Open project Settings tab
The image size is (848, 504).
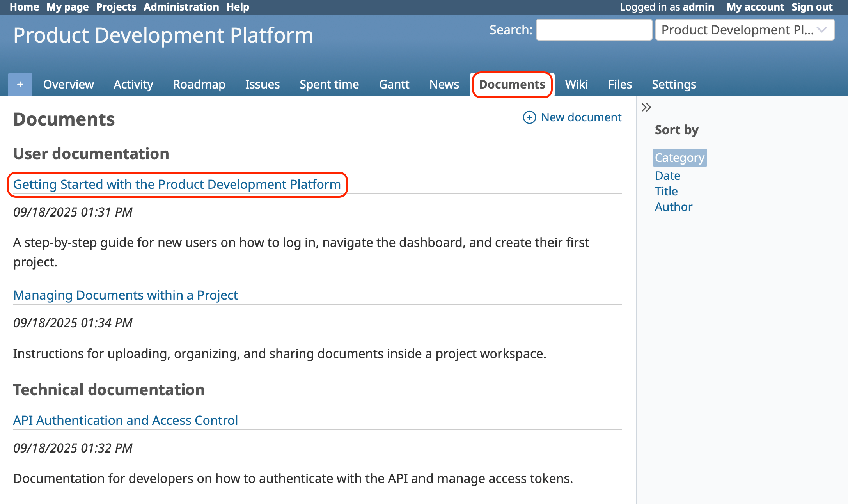(x=674, y=84)
